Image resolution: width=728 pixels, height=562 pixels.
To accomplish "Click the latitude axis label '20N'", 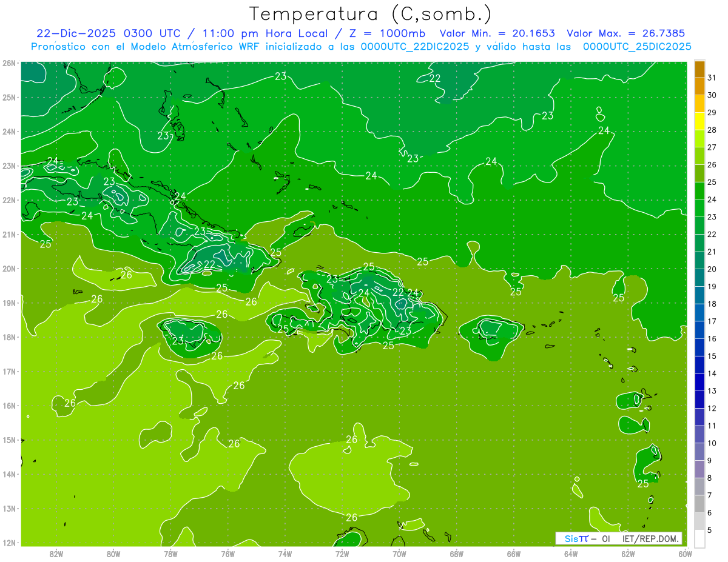I will click(x=8, y=269).
